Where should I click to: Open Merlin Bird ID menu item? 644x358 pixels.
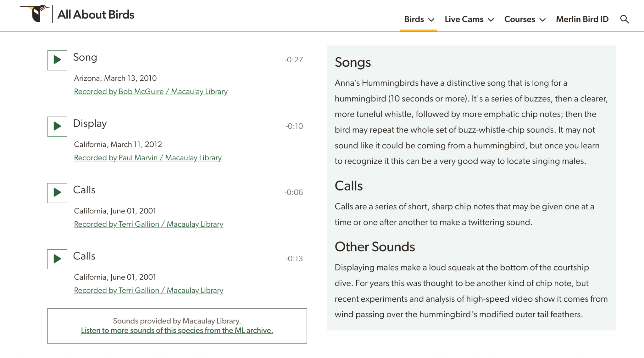click(x=582, y=19)
